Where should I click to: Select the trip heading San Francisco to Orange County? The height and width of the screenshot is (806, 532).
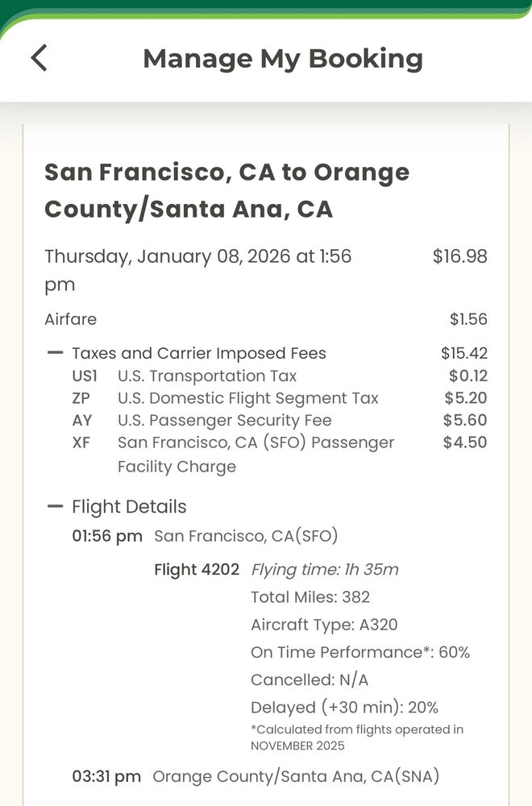pos(228,189)
